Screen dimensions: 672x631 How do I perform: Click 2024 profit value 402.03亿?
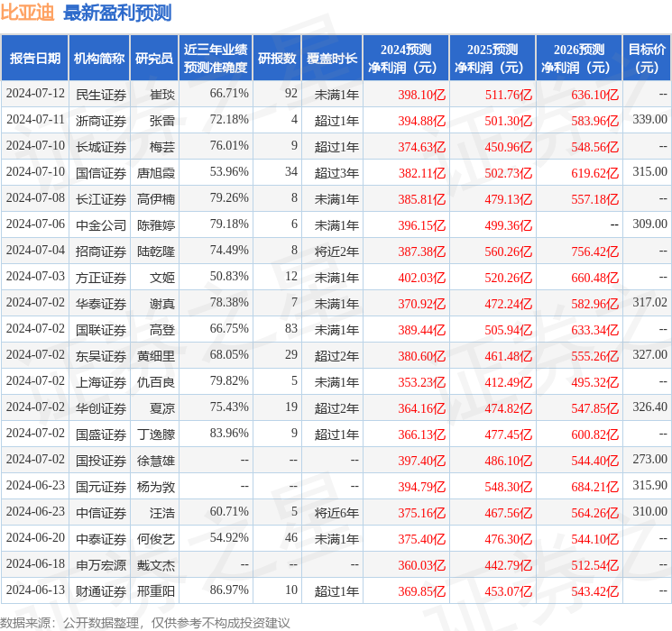tap(422, 278)
